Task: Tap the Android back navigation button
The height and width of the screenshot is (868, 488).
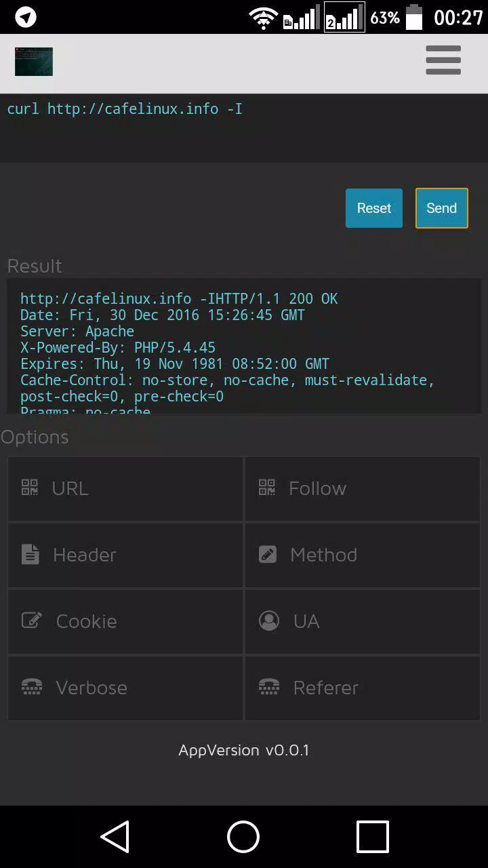Action: point(115,837)
